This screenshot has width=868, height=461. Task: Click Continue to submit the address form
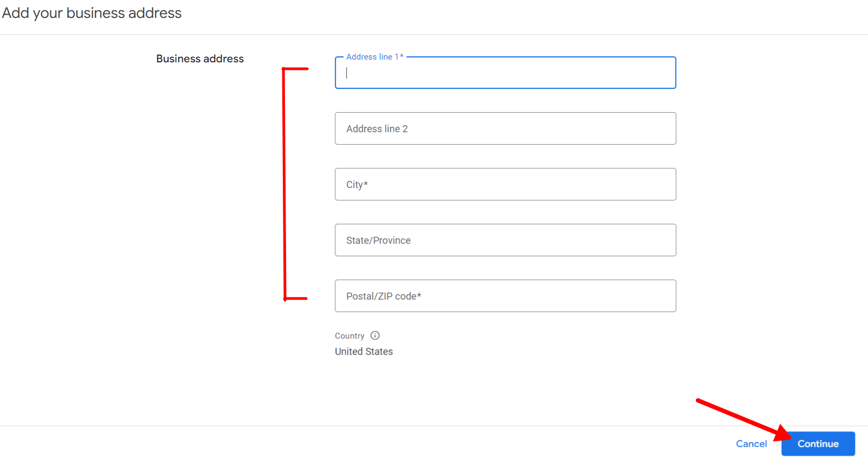[817, 443]
